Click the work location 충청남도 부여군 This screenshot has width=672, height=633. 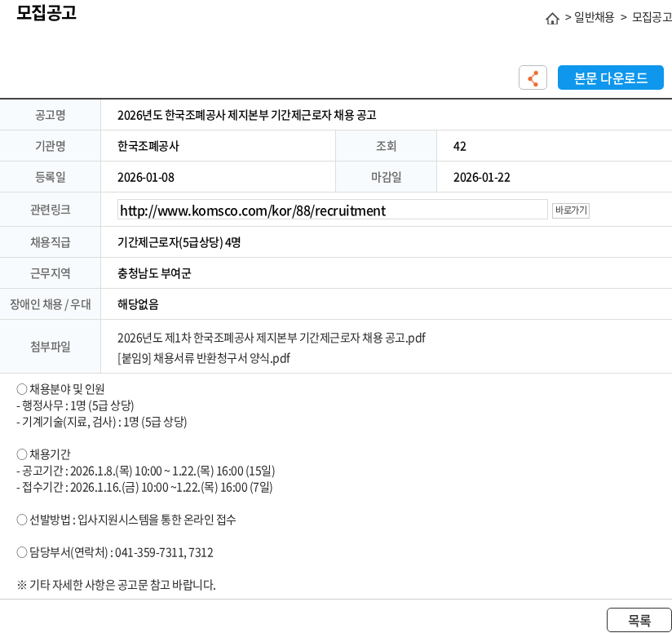154,273
